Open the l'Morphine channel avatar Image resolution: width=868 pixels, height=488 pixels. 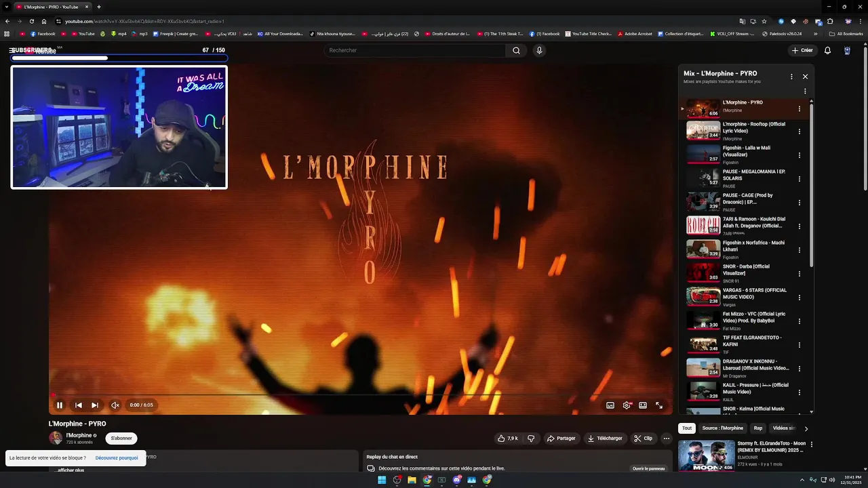(x=55, y=438)
